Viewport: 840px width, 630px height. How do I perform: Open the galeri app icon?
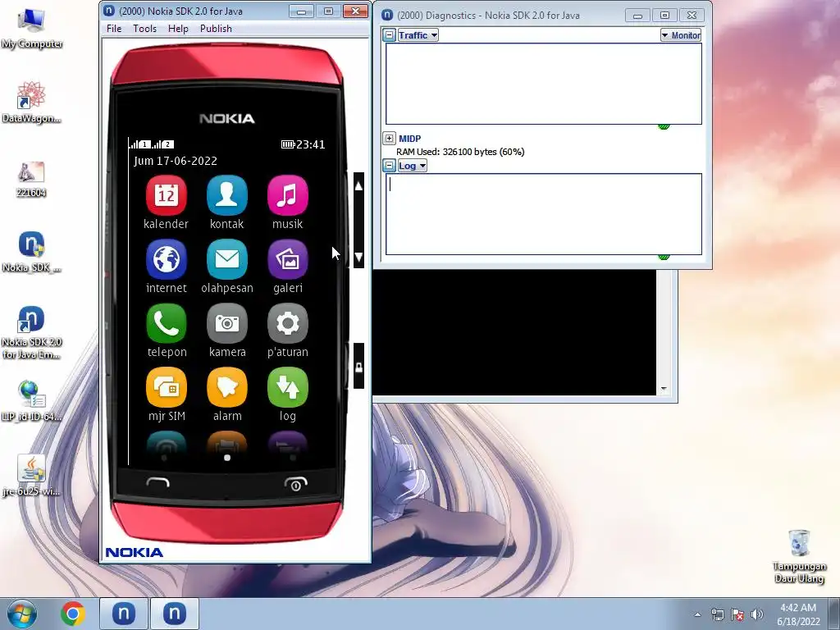click(288, 260)
